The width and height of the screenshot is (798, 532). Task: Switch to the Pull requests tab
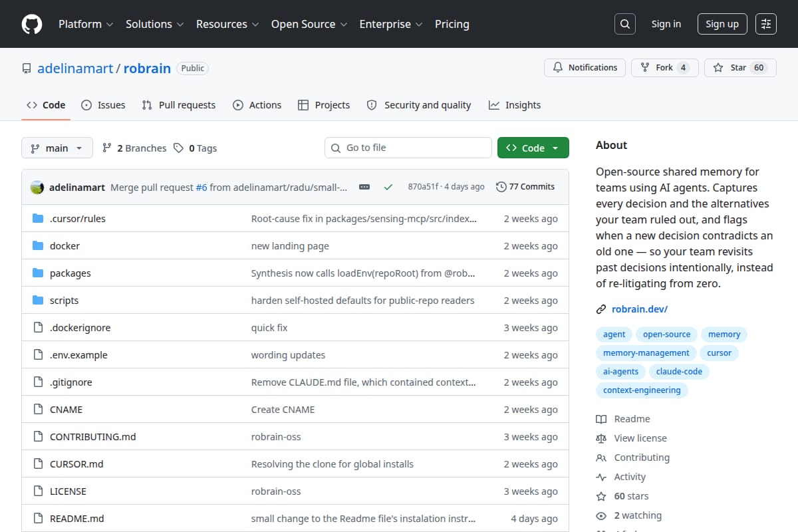[179, 105]
